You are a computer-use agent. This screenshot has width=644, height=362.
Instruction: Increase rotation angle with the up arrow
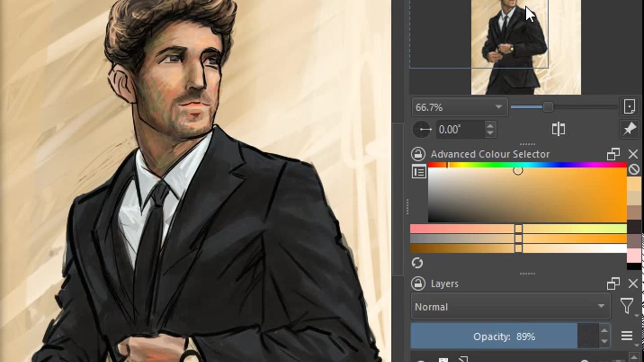(x=490, y=125)
